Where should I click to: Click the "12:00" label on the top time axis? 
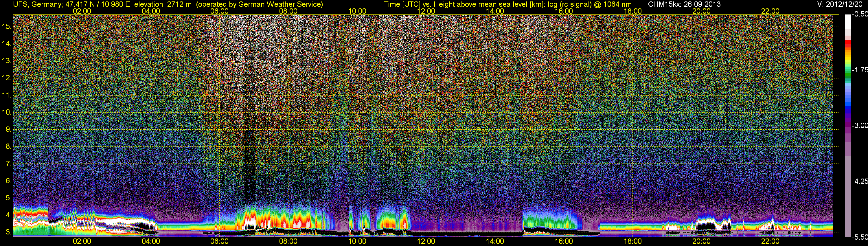coord(426,11)
